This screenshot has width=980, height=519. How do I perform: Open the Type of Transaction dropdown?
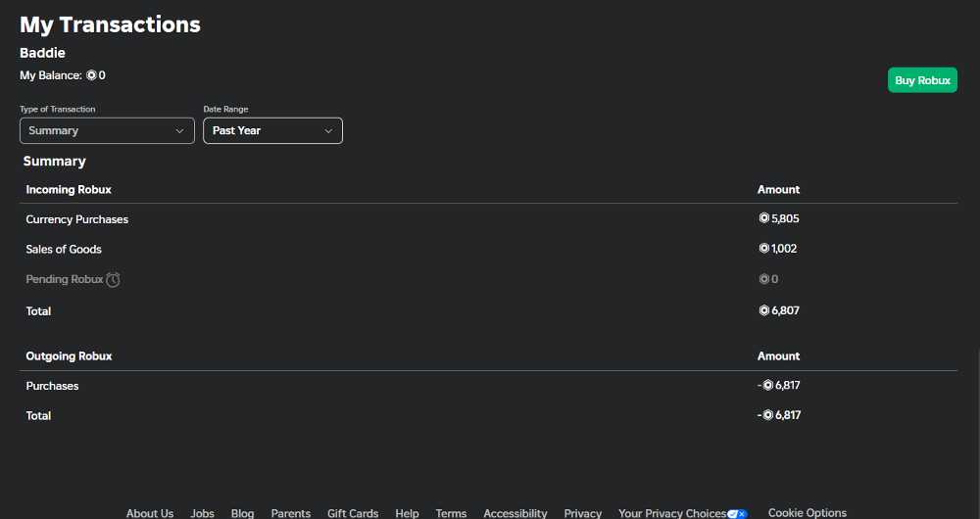point(107,130)
